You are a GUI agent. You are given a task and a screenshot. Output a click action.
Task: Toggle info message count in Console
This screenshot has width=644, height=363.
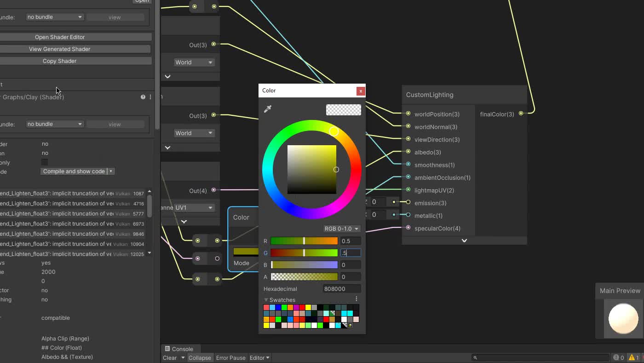pyautogui.click(x=618, y=357)
